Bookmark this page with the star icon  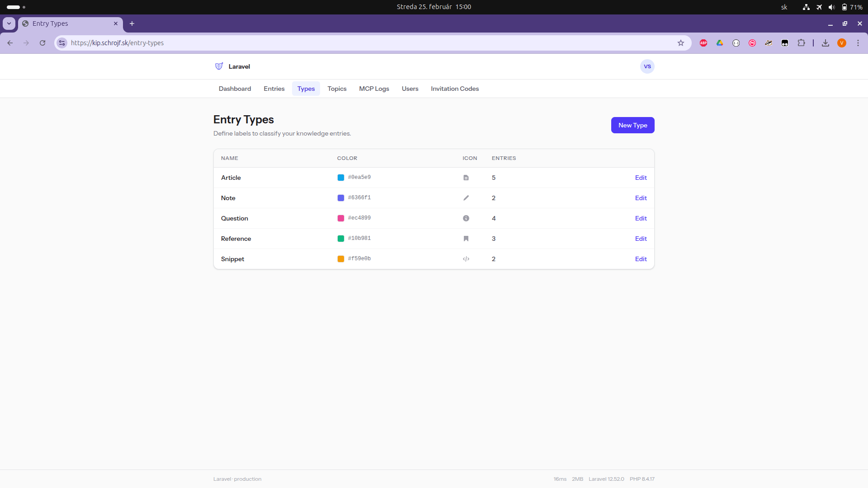[x=680, y=43]
